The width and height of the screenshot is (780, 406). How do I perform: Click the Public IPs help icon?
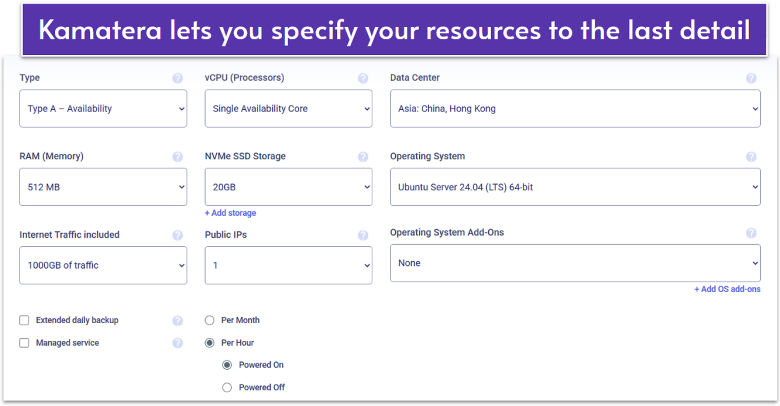(362, 235)
